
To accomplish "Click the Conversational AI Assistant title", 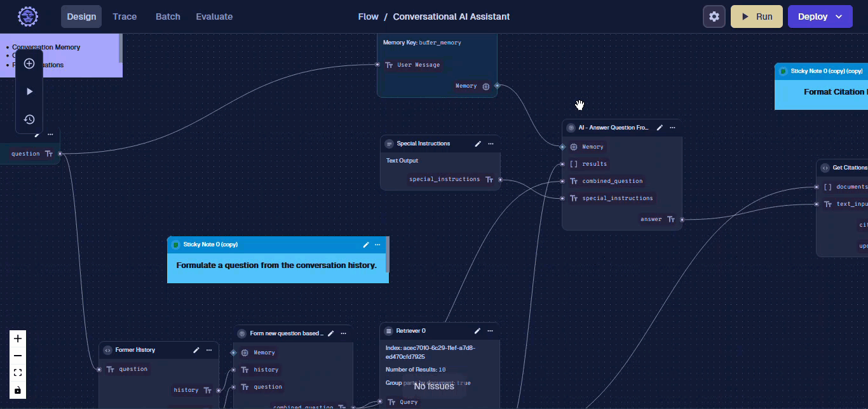I will (451, 17).
